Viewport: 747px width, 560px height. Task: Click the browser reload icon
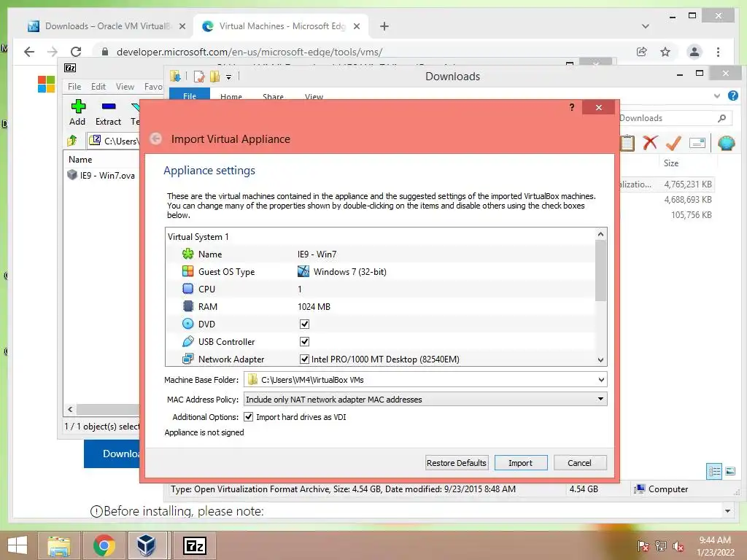tap(76, 52)
